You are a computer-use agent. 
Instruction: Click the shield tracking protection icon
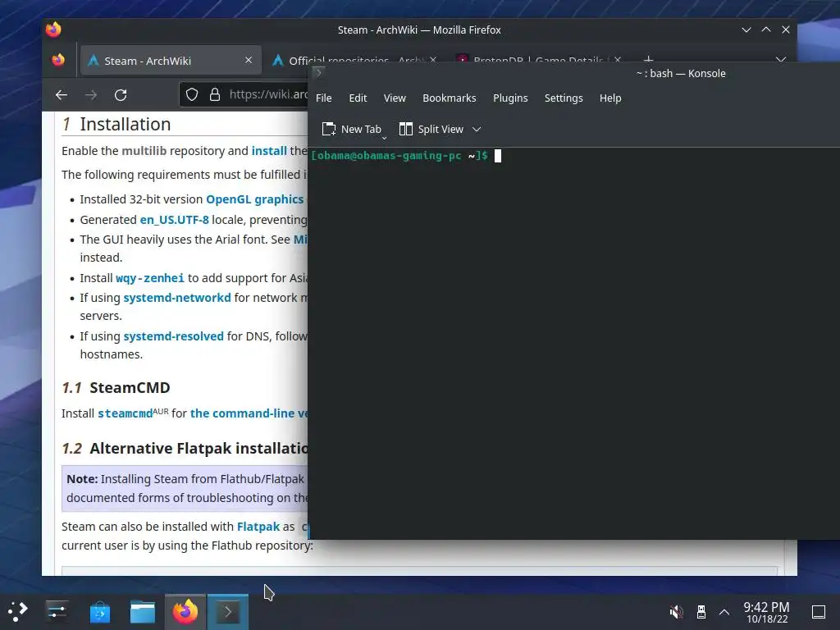192,95
